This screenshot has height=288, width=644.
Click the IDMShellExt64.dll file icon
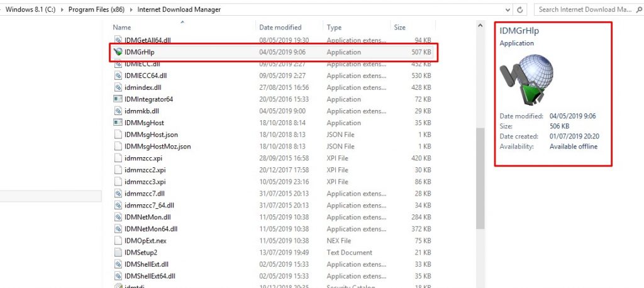click(118, 276)
